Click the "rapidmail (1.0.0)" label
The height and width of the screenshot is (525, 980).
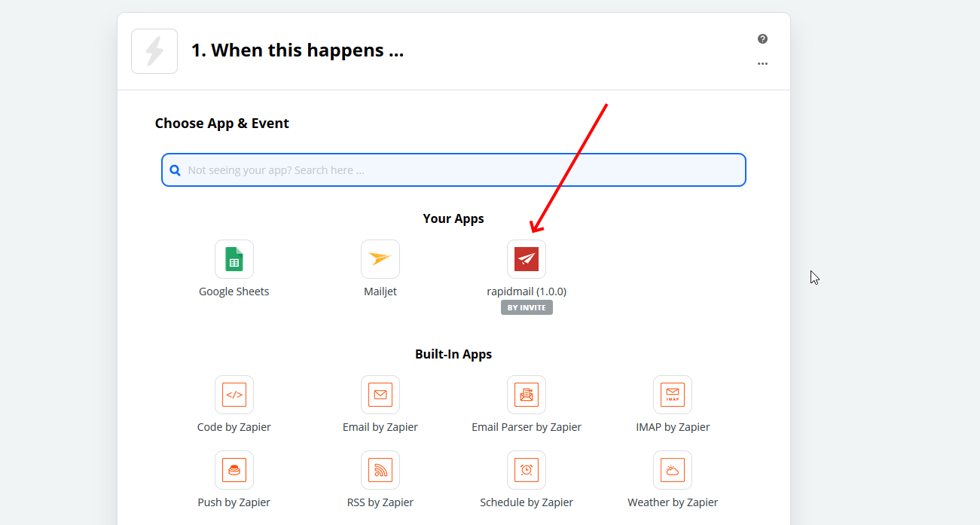[x=527, y=291]
